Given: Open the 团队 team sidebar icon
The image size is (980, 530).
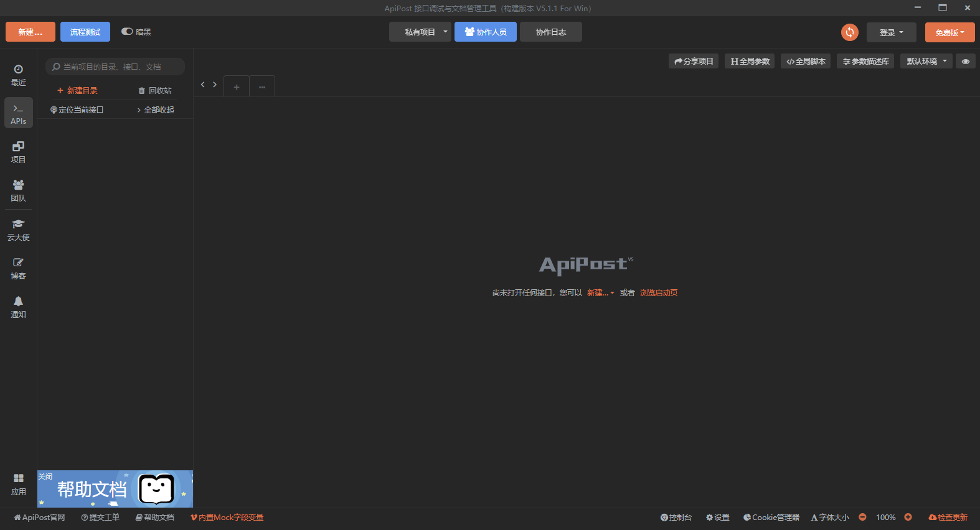Looking at the screenshot, I should pos(18,191).
